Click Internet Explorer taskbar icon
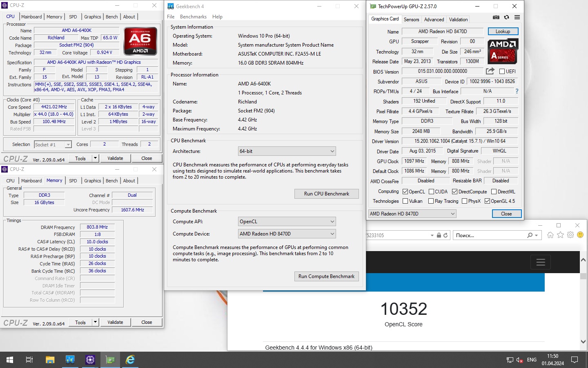Screen dimensions: 588x368 click(x=130, y=360)
